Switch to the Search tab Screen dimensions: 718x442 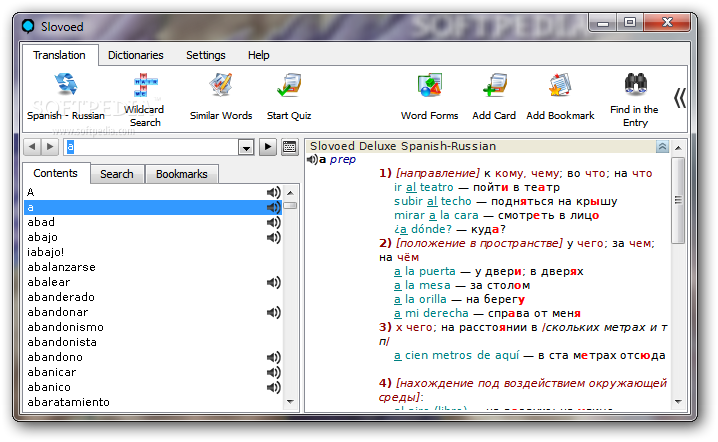[117, 174]
